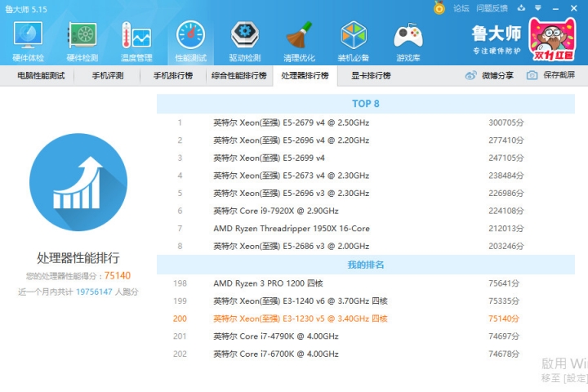Viewport: 588px width, 392px height.
Task: Click the download arrow icon in title bar
Action: 521,8
